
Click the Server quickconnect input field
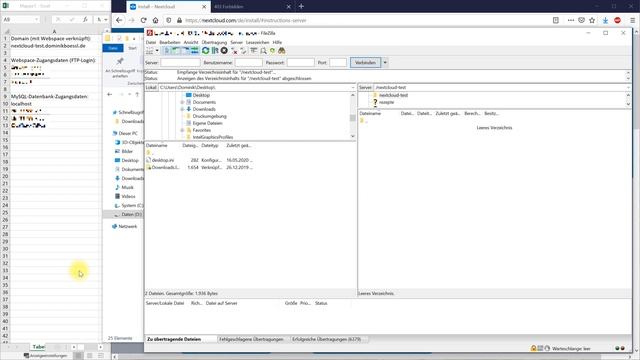(x=180, y=62)
